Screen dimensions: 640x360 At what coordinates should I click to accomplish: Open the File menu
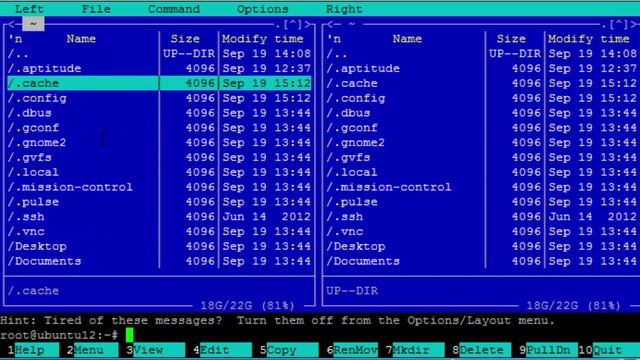coord(96,9)
